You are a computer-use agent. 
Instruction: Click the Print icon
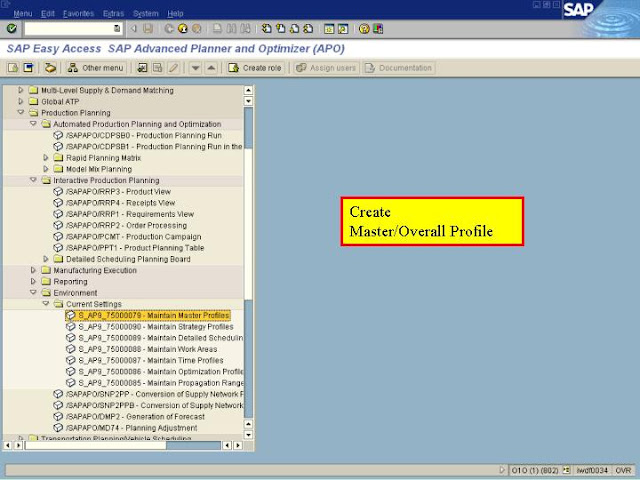217,29
